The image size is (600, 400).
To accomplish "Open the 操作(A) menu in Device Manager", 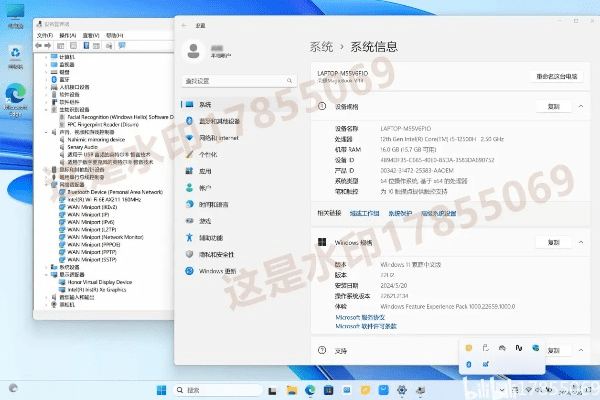I will [68, 35].
